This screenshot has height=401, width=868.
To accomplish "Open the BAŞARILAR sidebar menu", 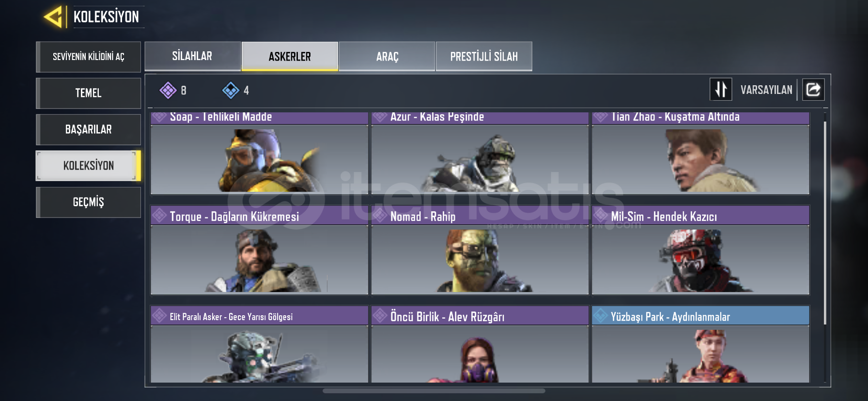I will point(89,129).
